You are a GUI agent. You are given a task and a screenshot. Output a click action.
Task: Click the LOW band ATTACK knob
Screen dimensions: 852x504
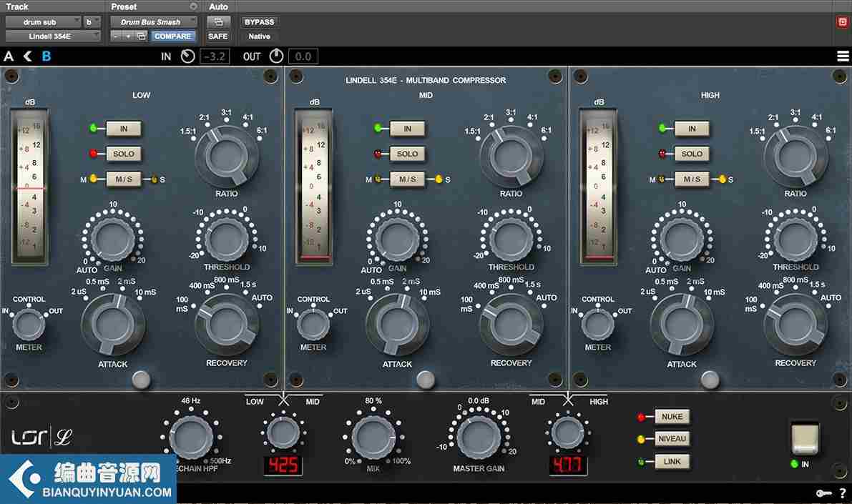tap(113, 325)
